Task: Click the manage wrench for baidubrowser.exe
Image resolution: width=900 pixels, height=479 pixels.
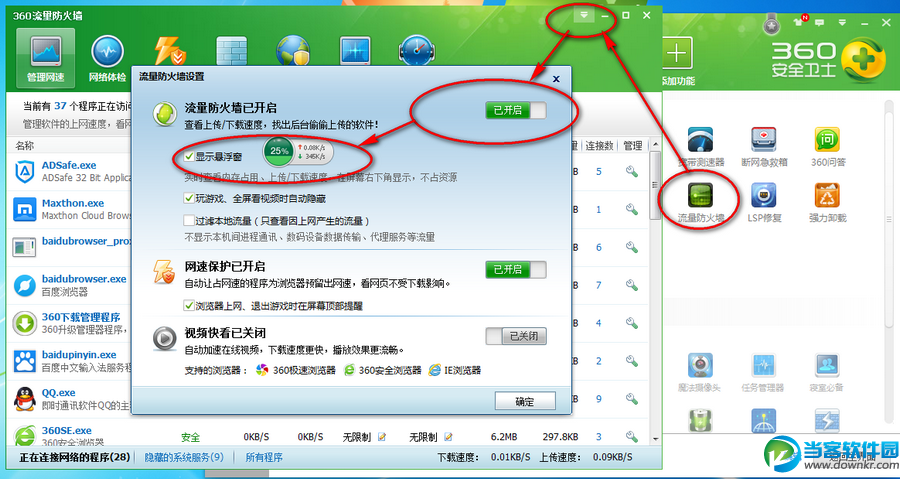Action: click(632, 285)
